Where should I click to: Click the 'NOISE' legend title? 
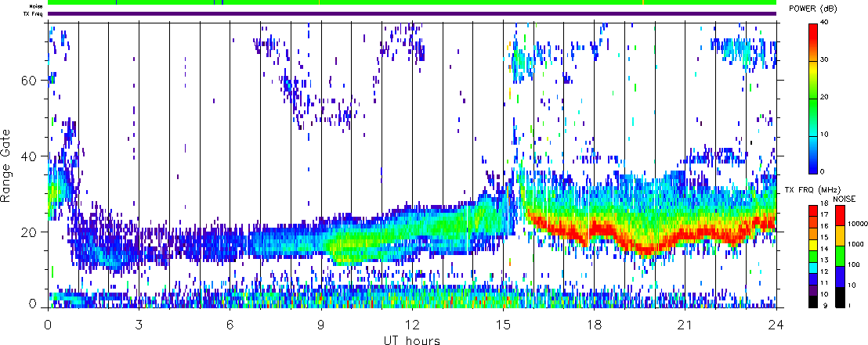[x=846, y=199]
